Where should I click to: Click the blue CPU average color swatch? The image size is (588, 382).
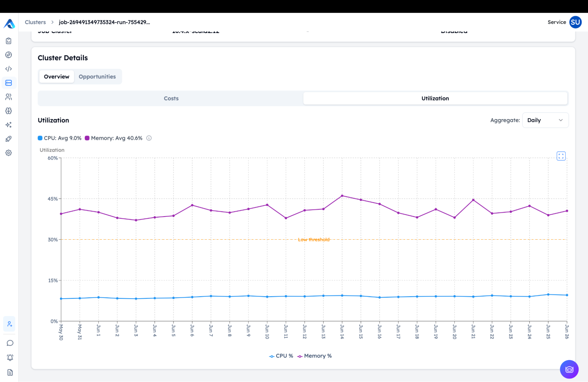tap(40, 138)
